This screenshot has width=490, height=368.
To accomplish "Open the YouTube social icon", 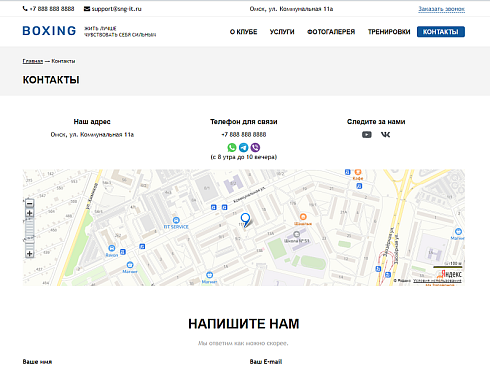I will [367, 134].
